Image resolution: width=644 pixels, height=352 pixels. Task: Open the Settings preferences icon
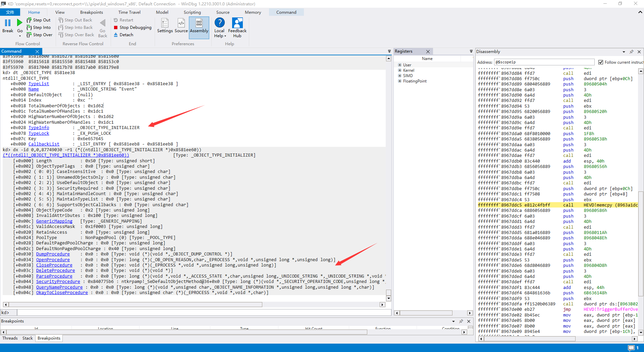coord(165,23)
